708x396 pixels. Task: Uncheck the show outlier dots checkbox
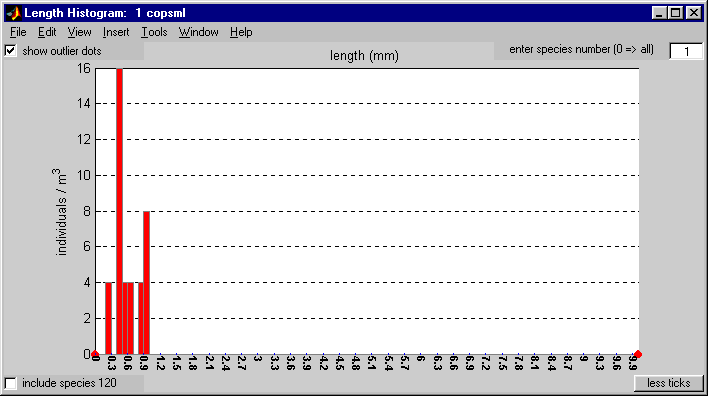10,51
